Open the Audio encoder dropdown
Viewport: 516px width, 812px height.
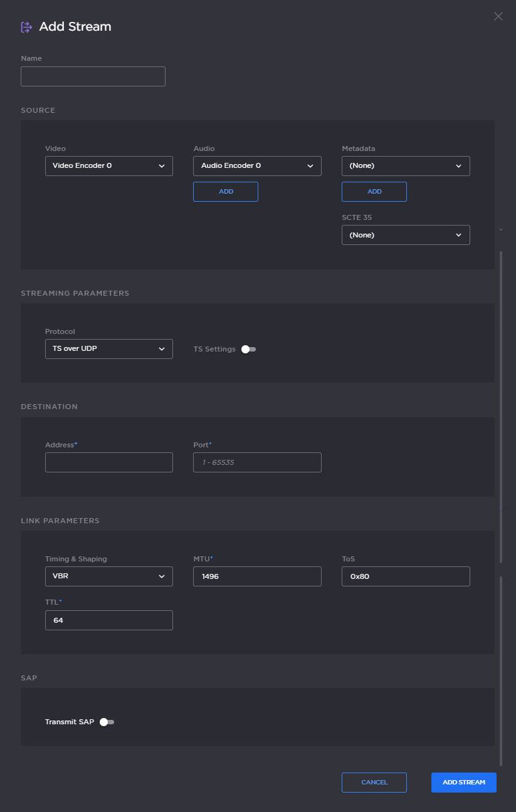pos(257,165)
